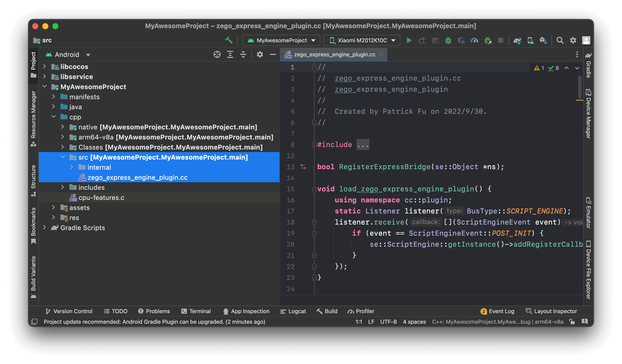Viewport: 622px width, 364px height.
Task: Open the Logcat tool window tab
Action: click(x=293, y=311)
